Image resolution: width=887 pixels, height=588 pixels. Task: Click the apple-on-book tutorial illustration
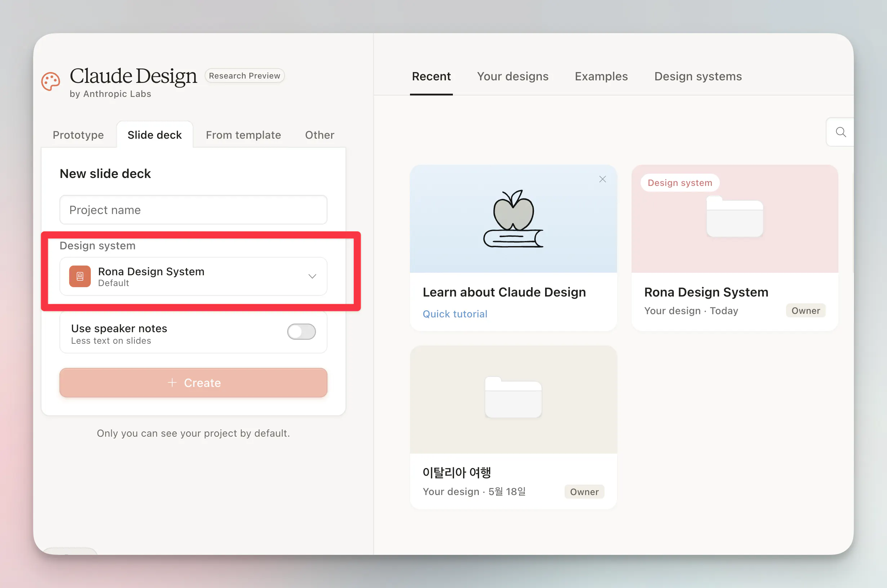(513, 219)
